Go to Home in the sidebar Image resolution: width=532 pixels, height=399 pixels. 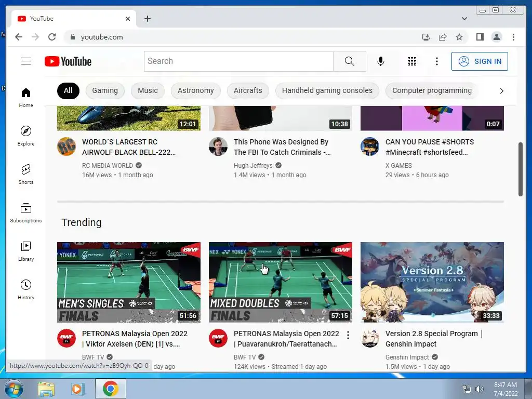pos(26,98)
